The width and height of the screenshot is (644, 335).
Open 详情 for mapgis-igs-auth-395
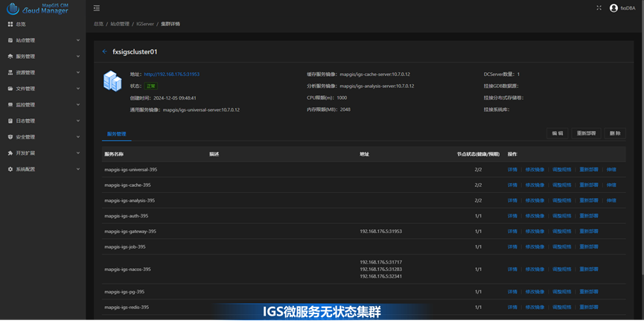pos(512,216)
